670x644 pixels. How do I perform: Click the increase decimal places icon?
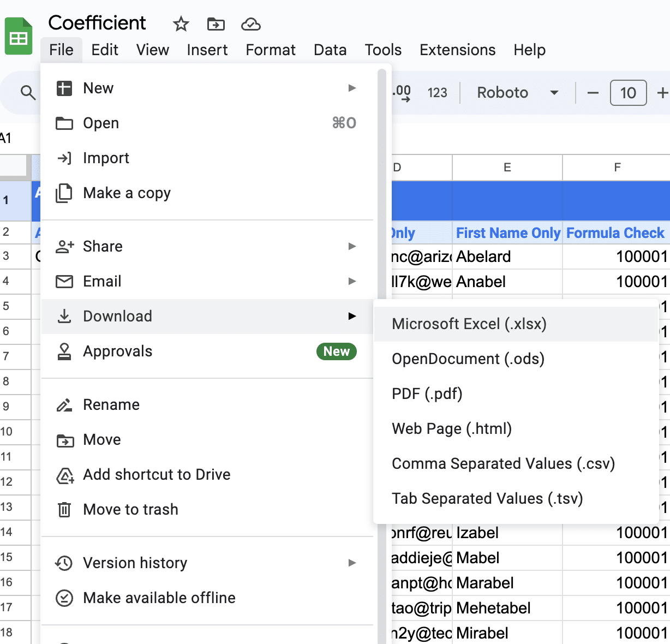click(402, 93)
